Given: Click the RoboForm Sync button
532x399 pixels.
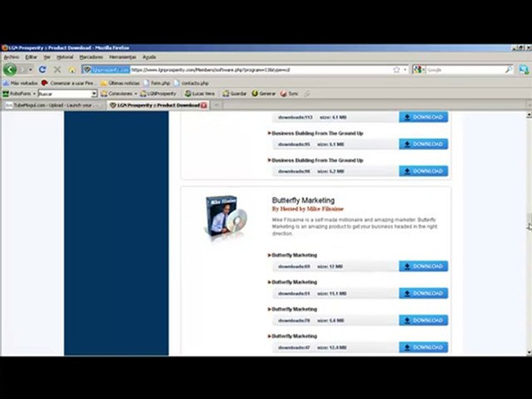Looking at the screenshot, I should coord(289,93).
